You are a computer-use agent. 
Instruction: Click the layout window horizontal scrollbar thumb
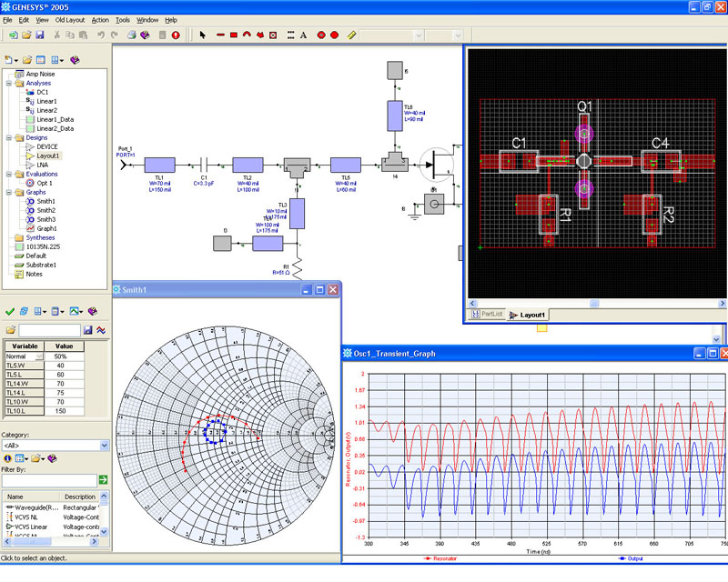pos(594,304)
